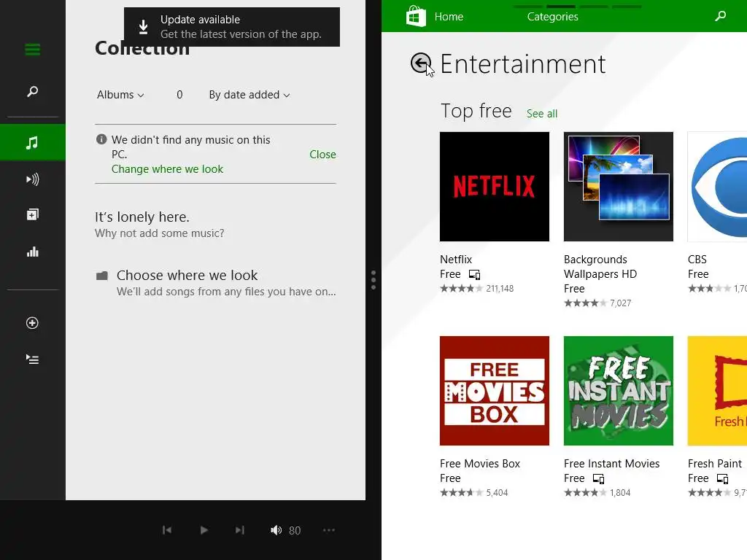Open the more options ellipsis in player bar
Screen dimensions: 747x560
329,530
